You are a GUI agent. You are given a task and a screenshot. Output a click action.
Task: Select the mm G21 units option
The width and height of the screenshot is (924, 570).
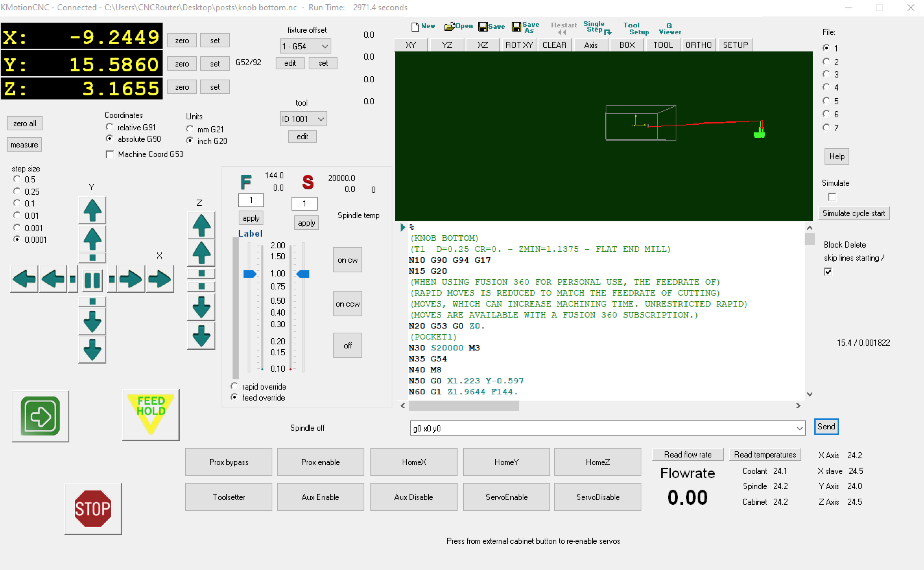[x=190, y=129]
